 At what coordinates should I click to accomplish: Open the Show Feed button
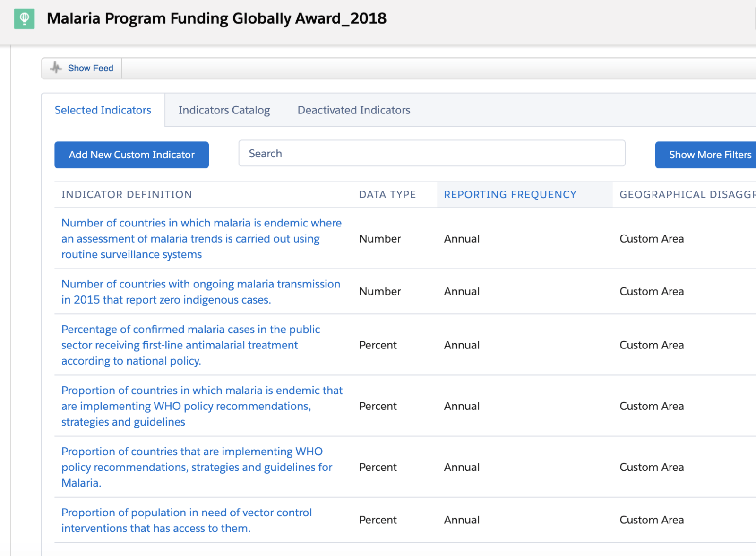81,69
